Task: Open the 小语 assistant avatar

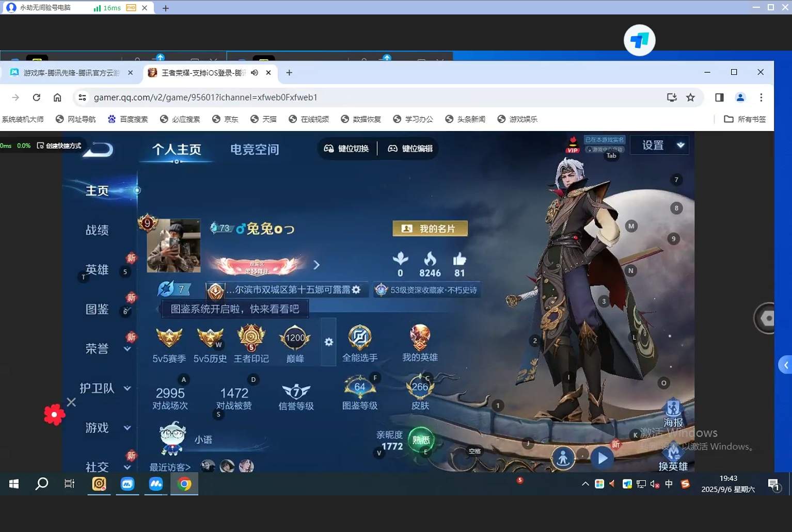Action: [x=172, y=438]
